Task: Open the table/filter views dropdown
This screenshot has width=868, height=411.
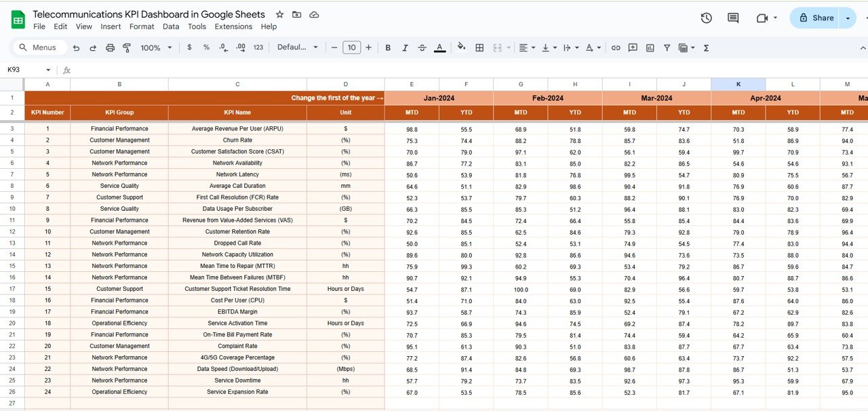Action: 686,47
